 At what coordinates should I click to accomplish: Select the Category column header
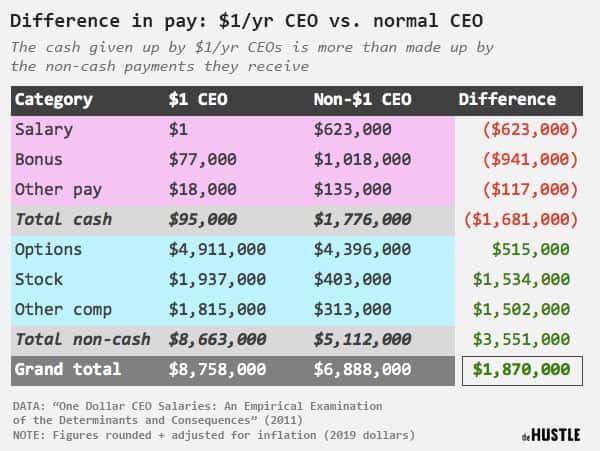coord(54,100)
